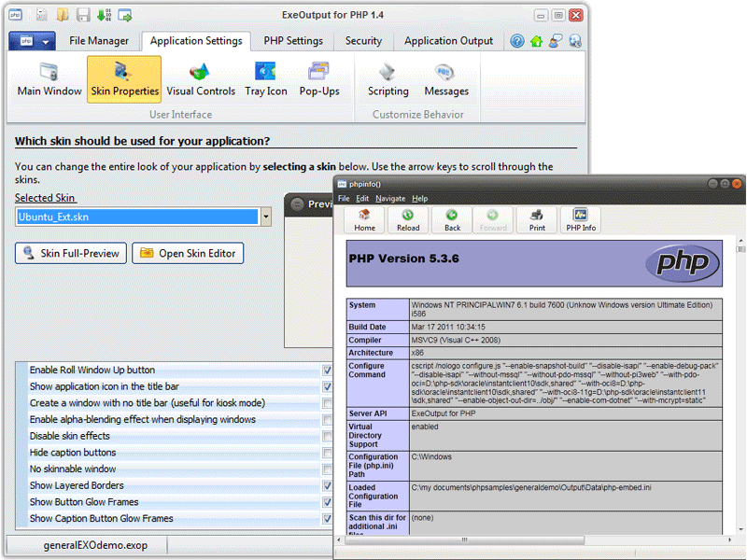Click the Selected Skin field showing Ubuntu_Ext.skn
This screenshot has height=560, width=747.
137,217
